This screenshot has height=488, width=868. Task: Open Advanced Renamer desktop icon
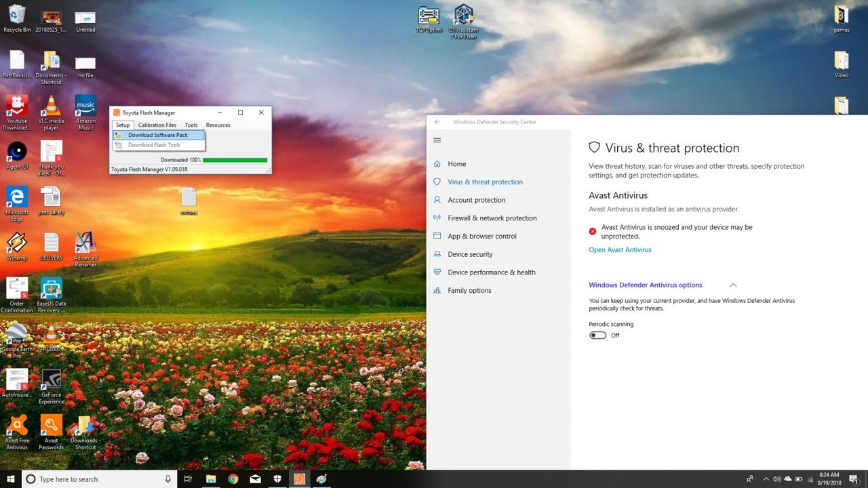(x=85, y=249)
